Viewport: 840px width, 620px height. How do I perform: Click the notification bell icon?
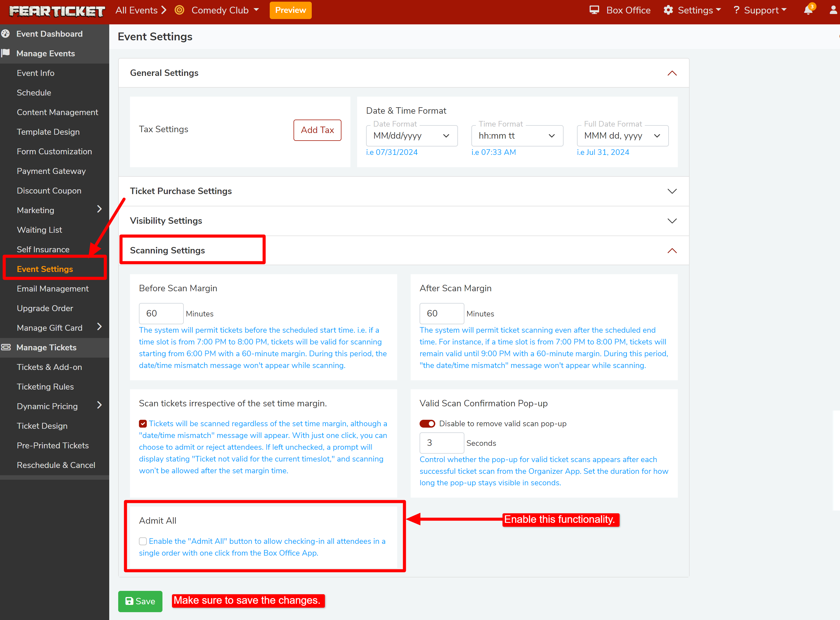pyautogui.click(x=808, y=11)
